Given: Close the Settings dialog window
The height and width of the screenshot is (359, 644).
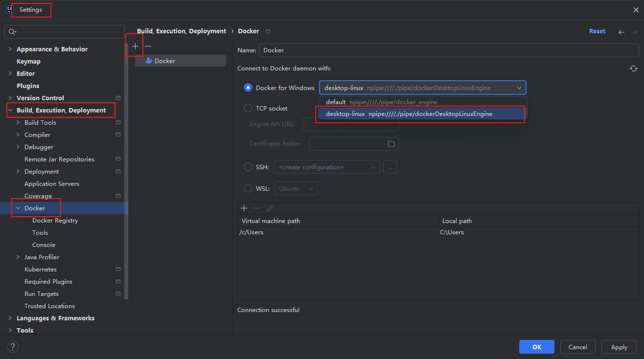Looking at the screenshot, I should tap(635, 9).
